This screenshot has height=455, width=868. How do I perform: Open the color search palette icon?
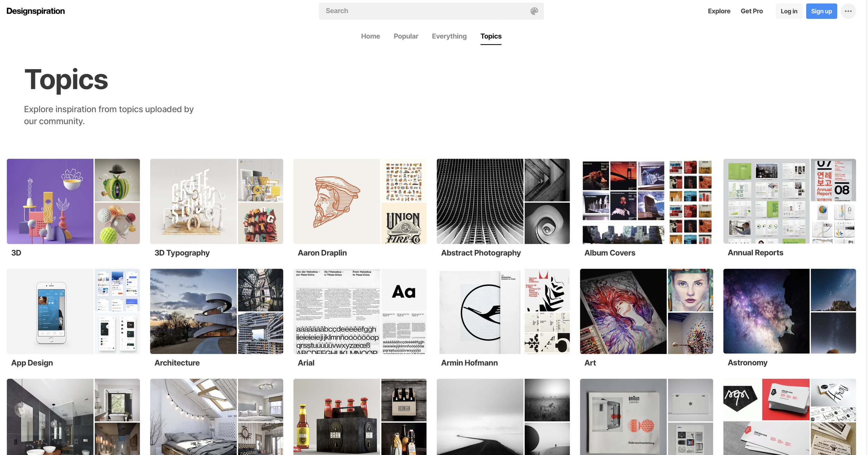(x=534, y=11)
